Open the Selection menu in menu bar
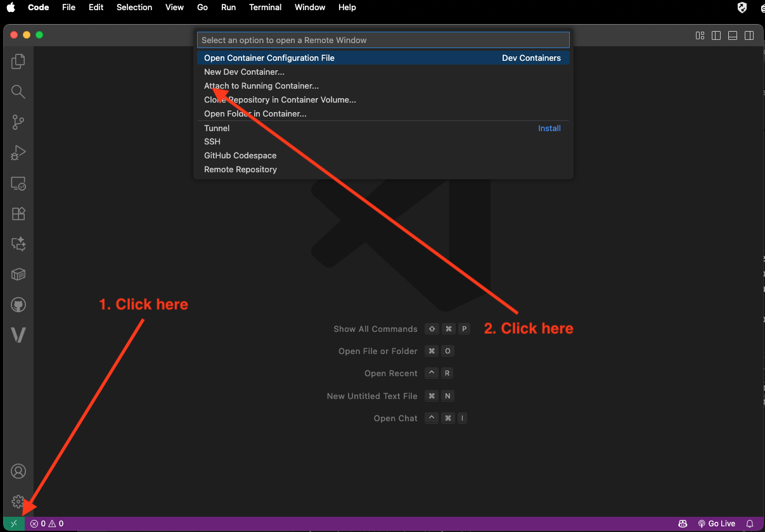765x532 pixels. click(134, 7)
